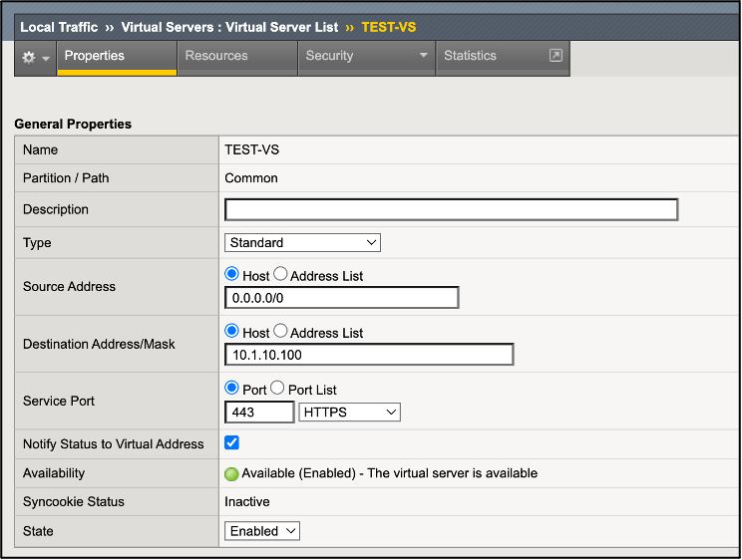Expand the Security tab dropdown arrow

[423, 56]
